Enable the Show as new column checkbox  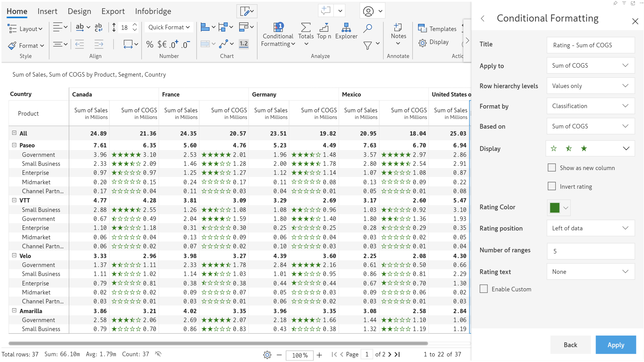551,167
